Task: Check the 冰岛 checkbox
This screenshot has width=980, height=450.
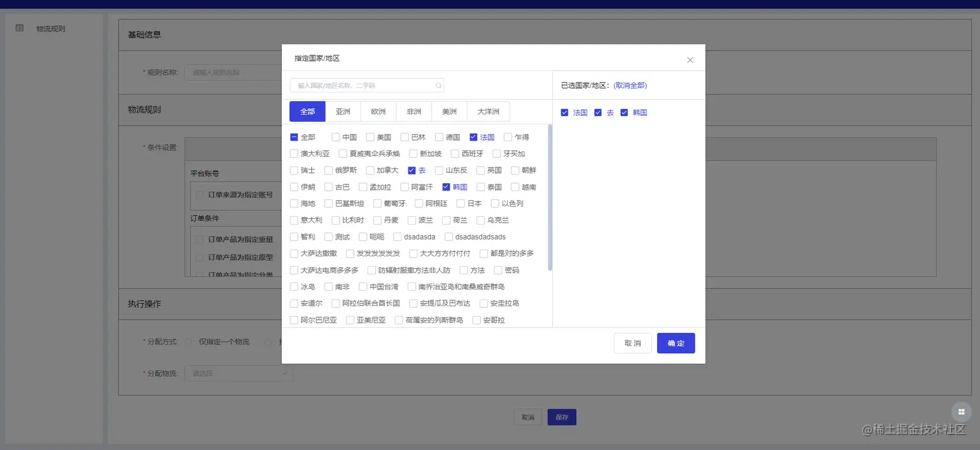Action: click(294, 287)
